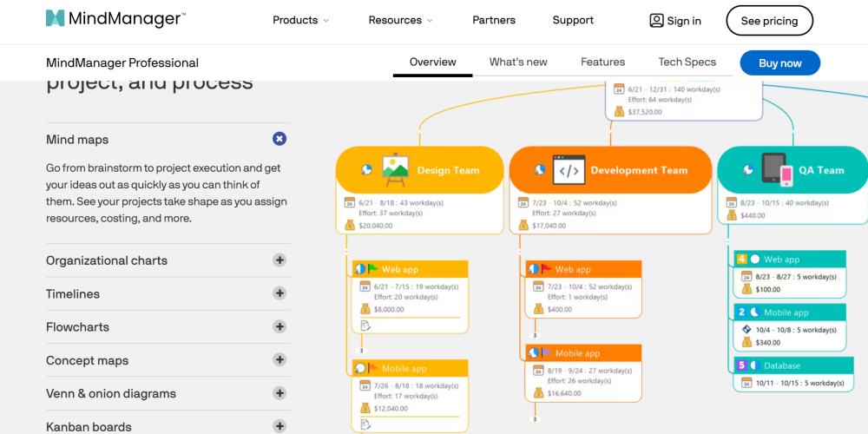Click the Design Team picture icon
868x434 pixels.
[395, 169]
